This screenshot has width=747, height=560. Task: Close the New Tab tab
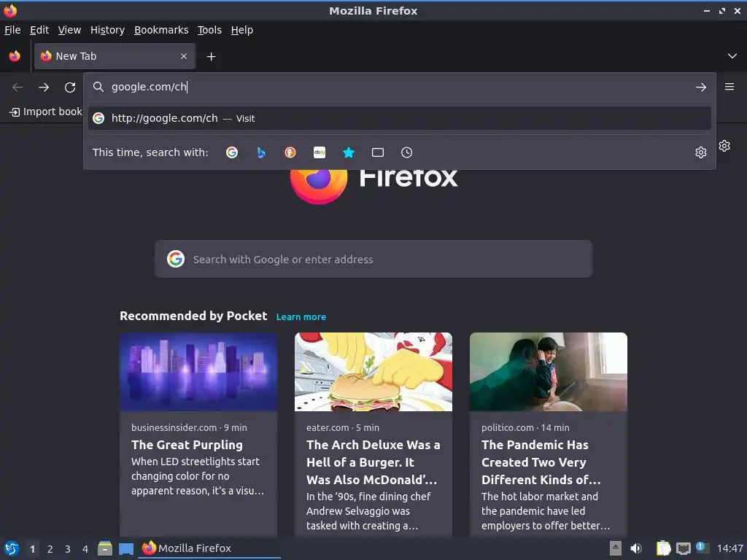[x=184, y=56]
